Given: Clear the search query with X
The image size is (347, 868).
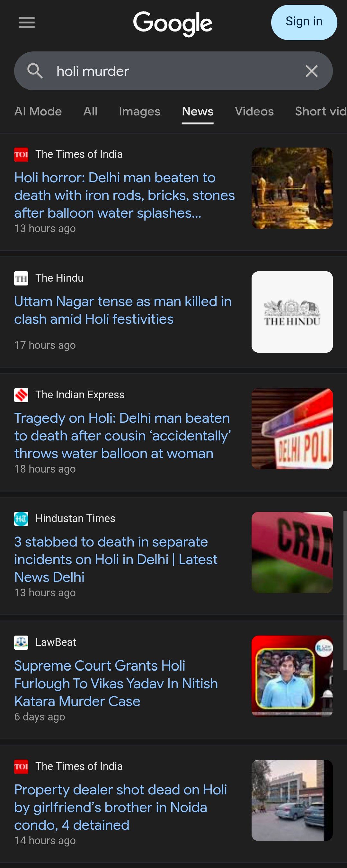Looking at the screenshot, I should (311, 71).
